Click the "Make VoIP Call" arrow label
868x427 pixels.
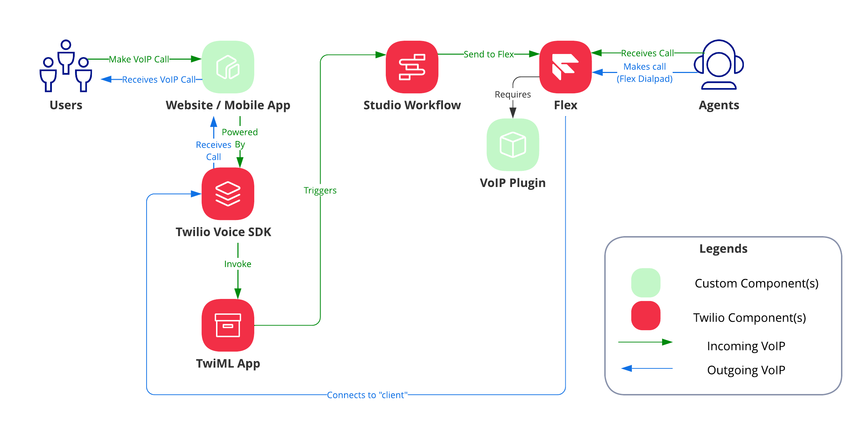(x=139, y=59)
